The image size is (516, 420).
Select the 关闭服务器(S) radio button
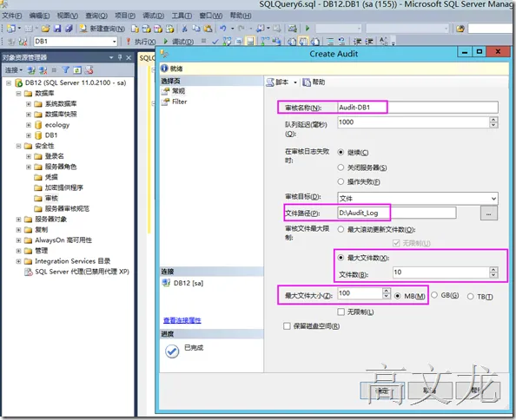click(341, 167)
